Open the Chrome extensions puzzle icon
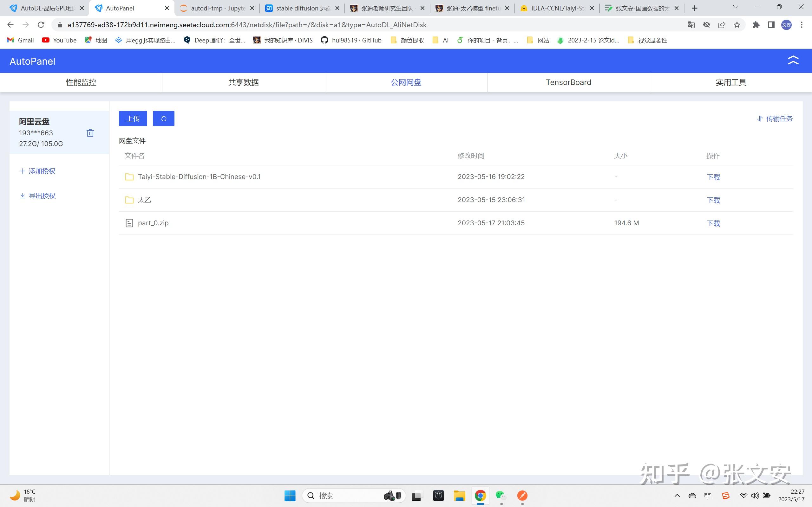Viewport: 812px width, 507px height. 756,25
